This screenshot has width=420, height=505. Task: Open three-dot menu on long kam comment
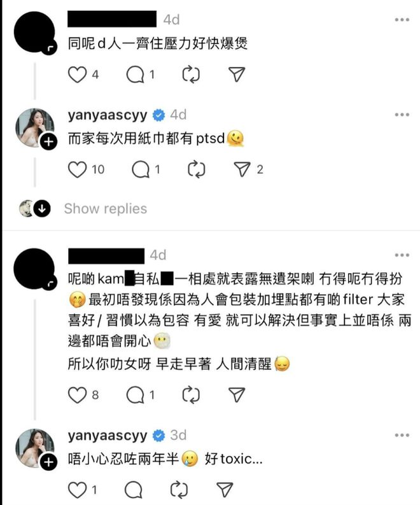click(402, 255)
